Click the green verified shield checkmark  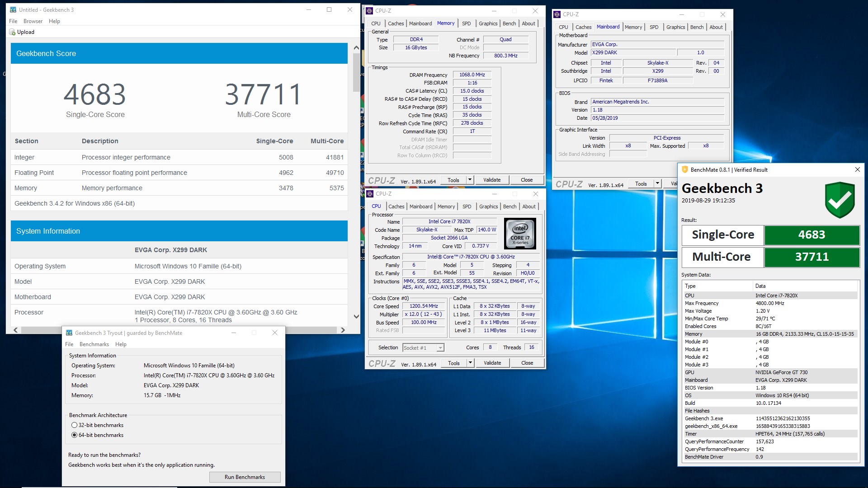click(840, 200)
